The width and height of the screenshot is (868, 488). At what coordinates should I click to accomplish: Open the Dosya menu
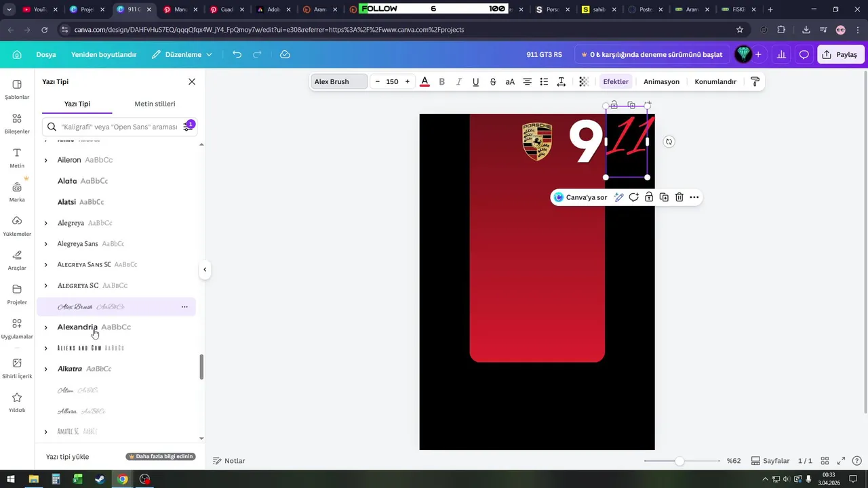click(46, 54)
